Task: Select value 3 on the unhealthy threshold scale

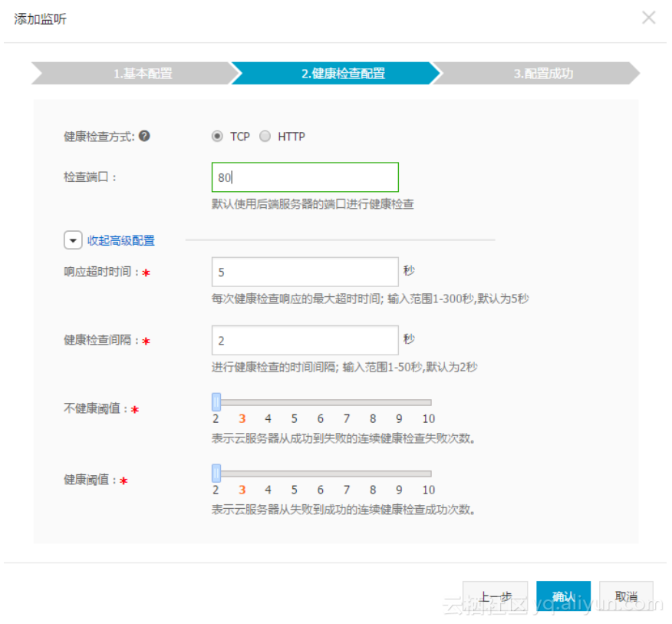Action: (242, 418)
